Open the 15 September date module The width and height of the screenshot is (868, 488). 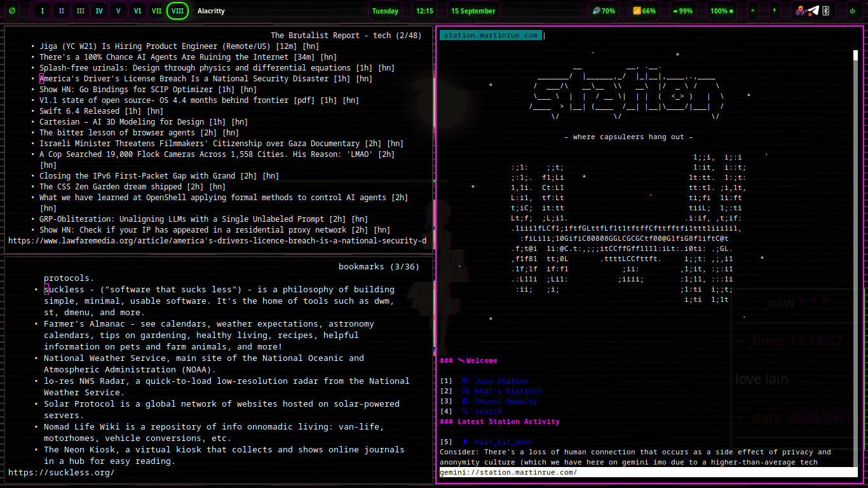(473, 11)
